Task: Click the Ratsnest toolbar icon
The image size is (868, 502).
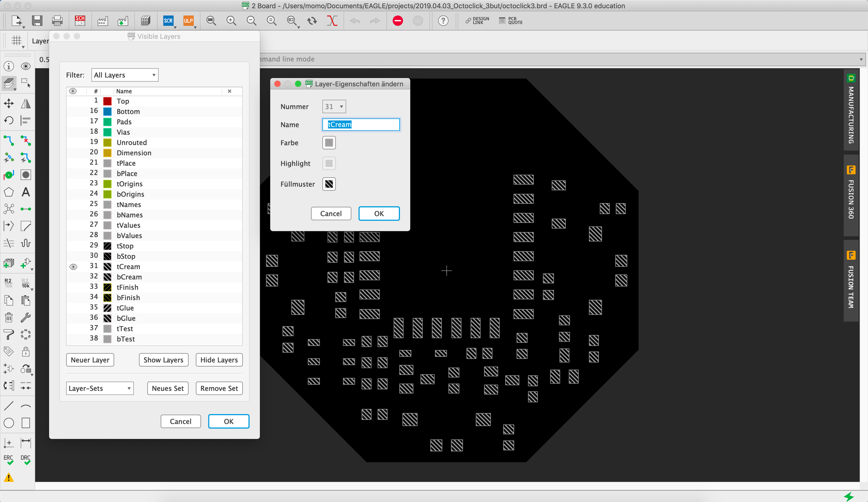Action: click(x=332, y=21)
